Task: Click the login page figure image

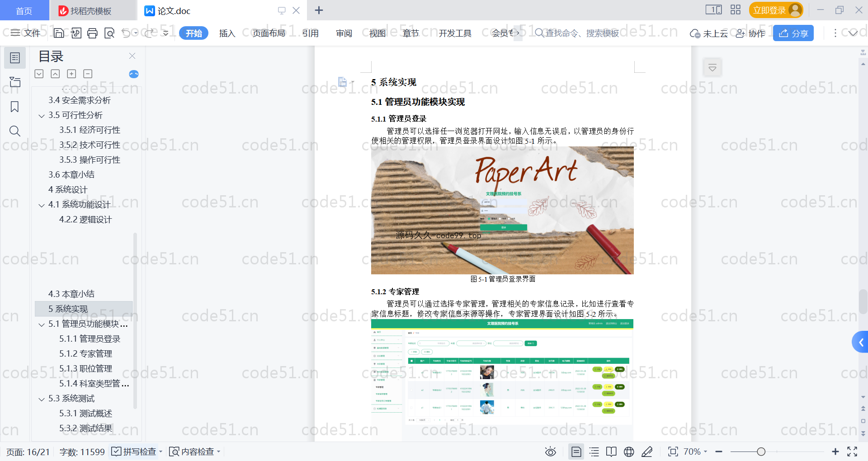Action: [x=502, y=210]
